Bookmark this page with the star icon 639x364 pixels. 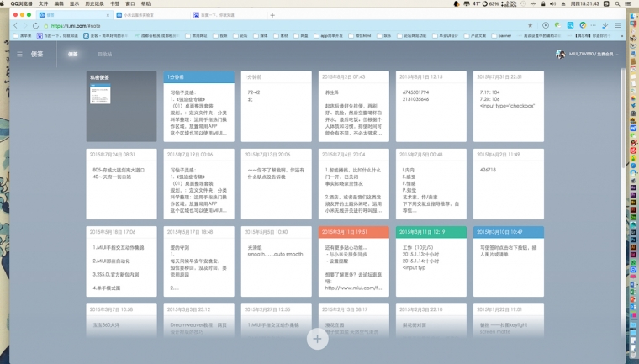pos(531,25)
